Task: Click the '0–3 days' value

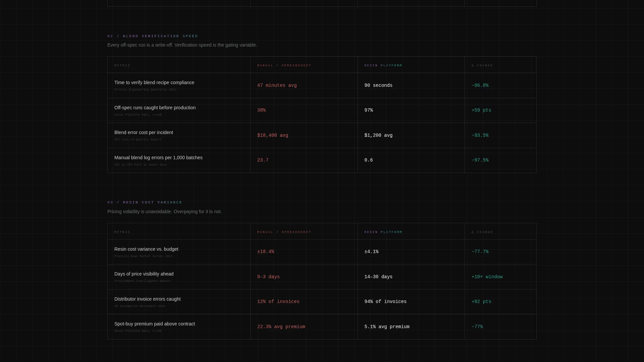Action: (268, 277)
